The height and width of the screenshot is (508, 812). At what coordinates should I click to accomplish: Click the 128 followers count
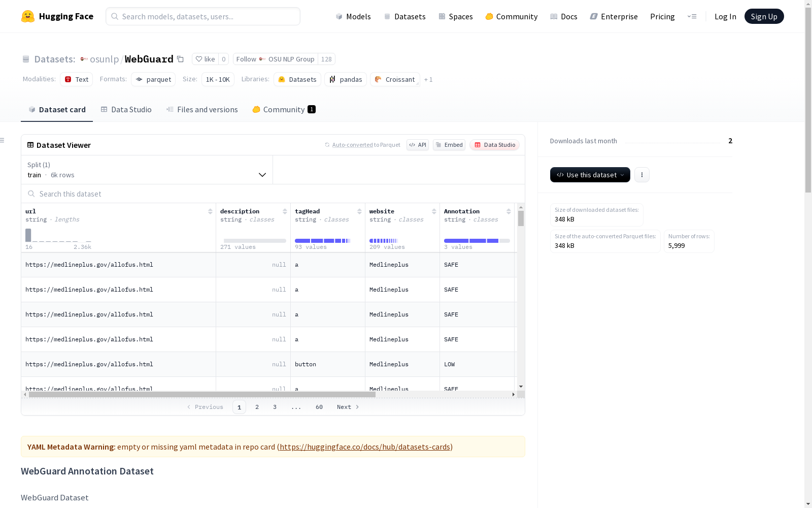click(x=326, y=59)
